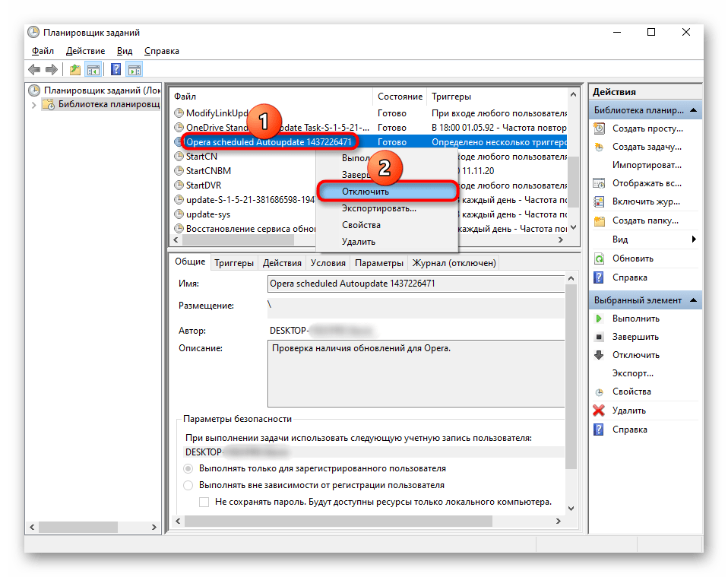Switch to the Параметры tab
Viewport: 728px width, 577px height.
[379, 263]
